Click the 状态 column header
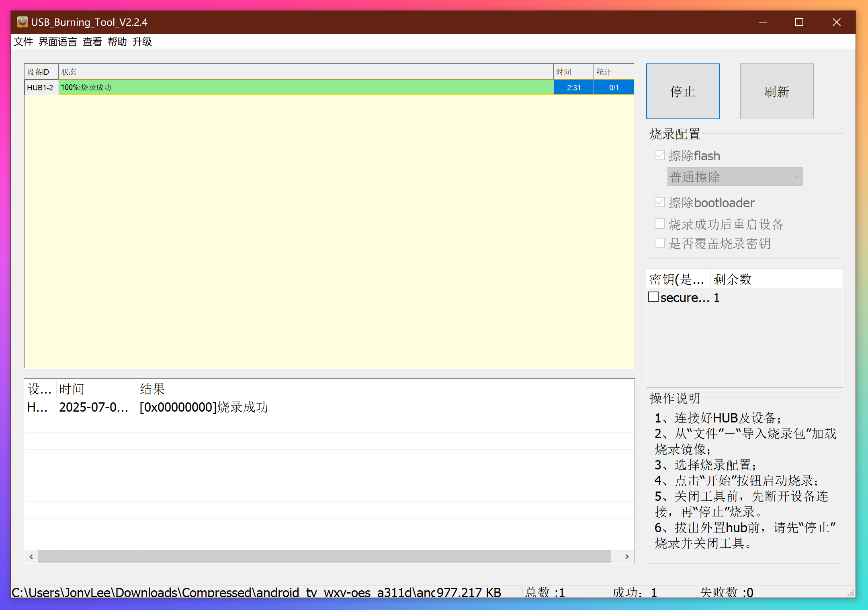Image resolution: width=868 pixels, height=610 pixels. (69, 71)
